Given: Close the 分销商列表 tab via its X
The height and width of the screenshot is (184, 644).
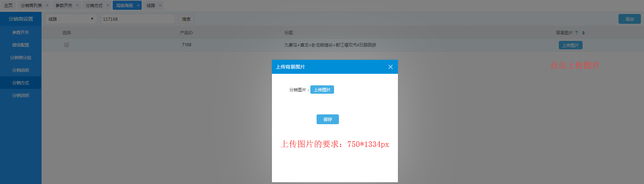Looking at the screenshot, I should [x=47, y=5].
